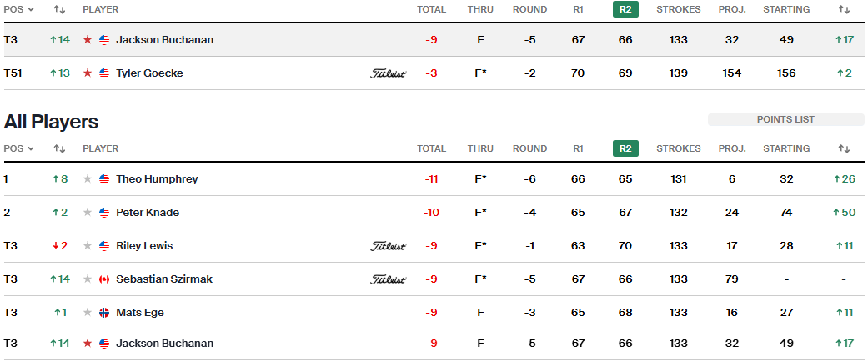Click Sebastian Szirmak's Canadian flag icon
This screenshot has height=362, width=868.
pyautogui.click(x=104, y=279)
